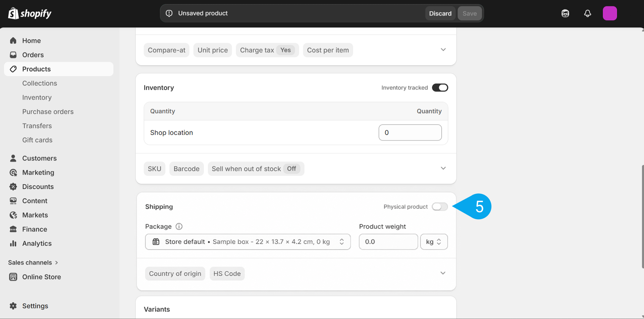Click the Customers person icon
The width and height of the screenshot is (644, 319).
tap(13, 158)
